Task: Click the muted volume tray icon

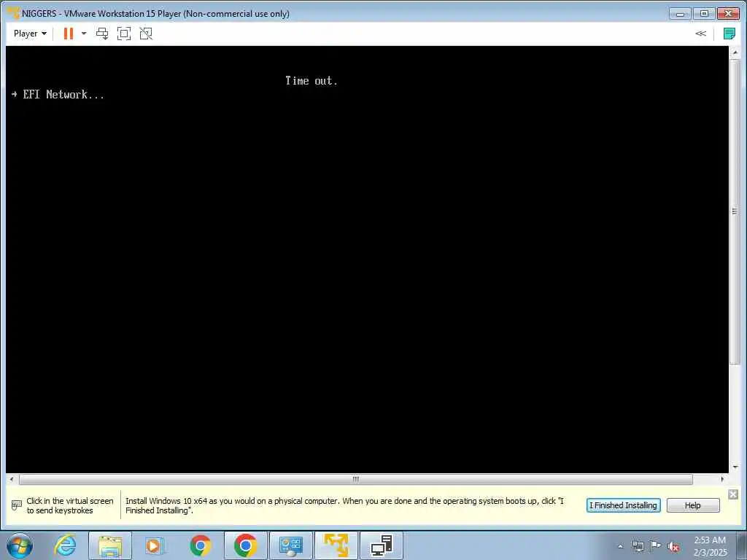Action: (x=673, y=546)
